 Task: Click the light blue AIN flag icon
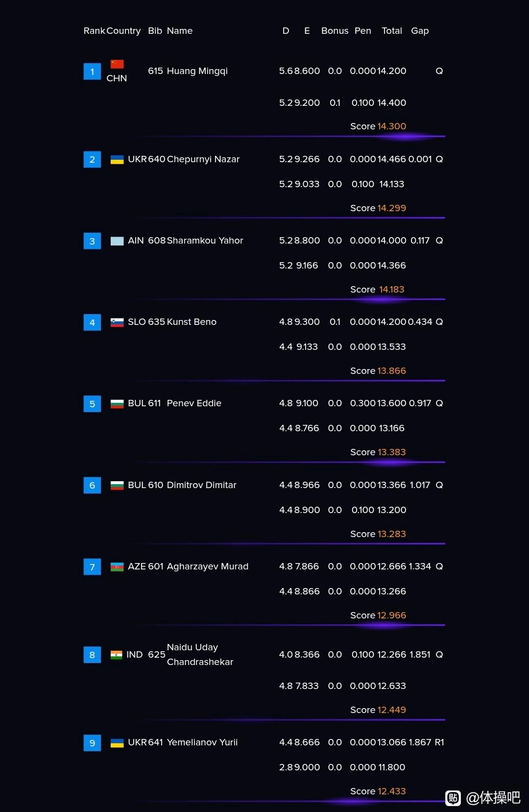pos(117,241)
